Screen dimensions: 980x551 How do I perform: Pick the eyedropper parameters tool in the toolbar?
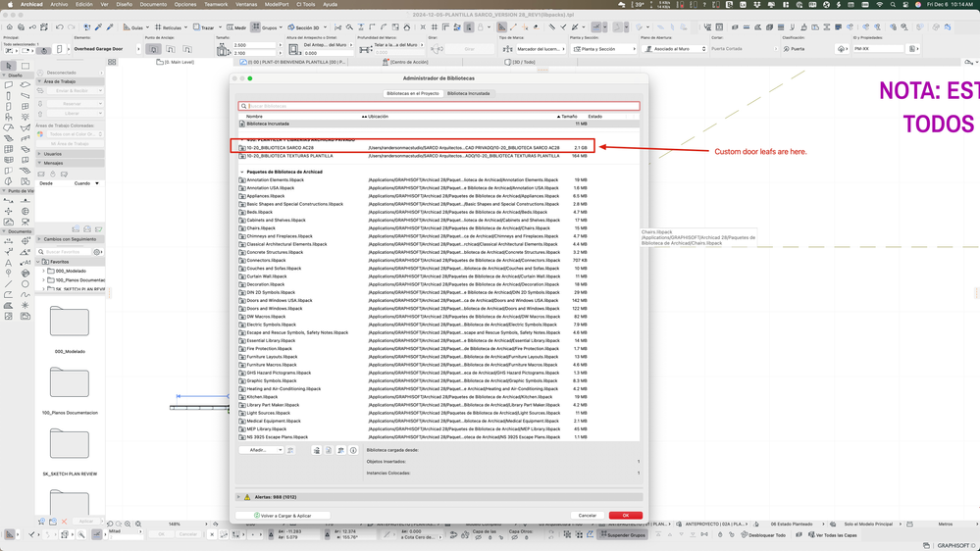(x=98, y=27)
